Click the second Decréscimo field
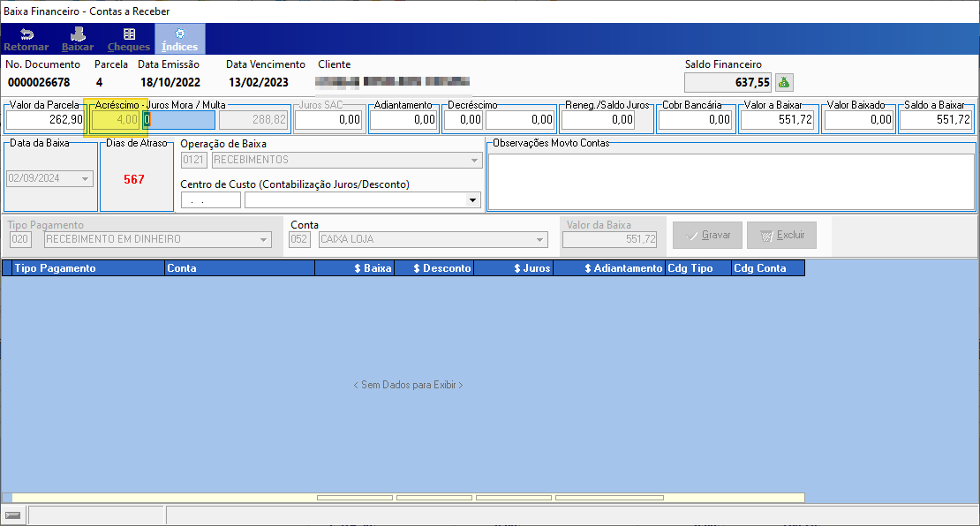 tap(520, 119)
